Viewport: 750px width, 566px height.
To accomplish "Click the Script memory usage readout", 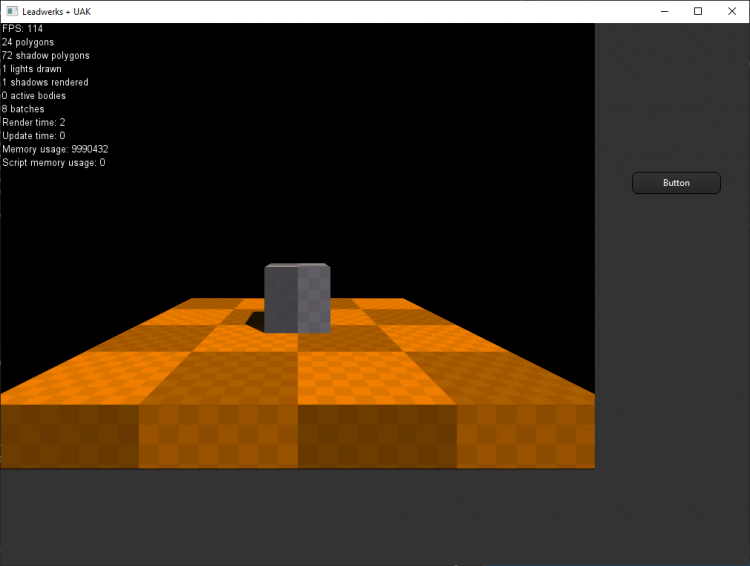I will [53, 162].
